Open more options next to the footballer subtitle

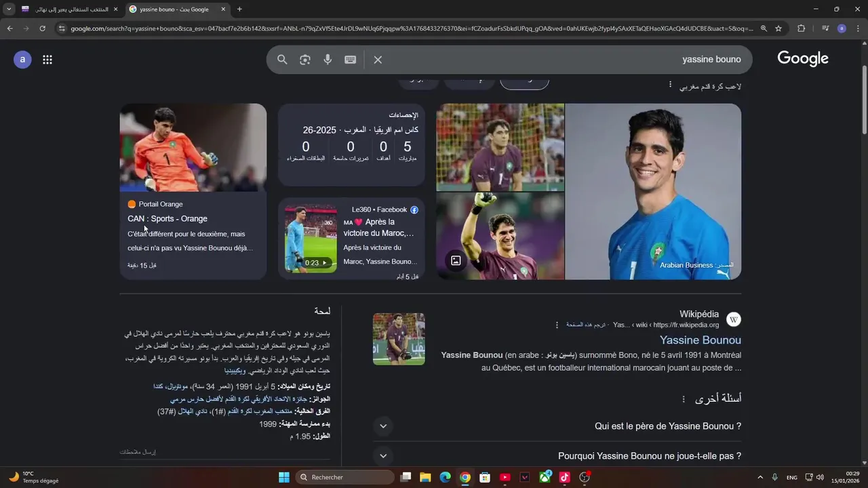670,85
